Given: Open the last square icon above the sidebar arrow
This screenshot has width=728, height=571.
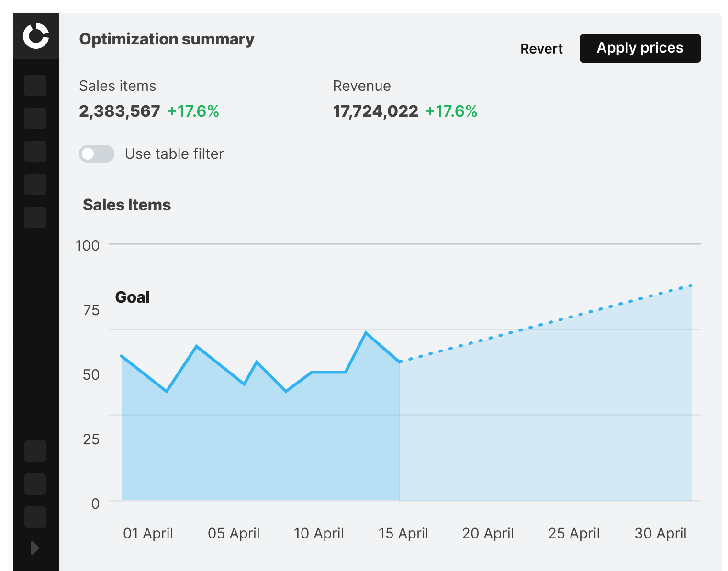Looking at the screenshot, I should (35, 517).
